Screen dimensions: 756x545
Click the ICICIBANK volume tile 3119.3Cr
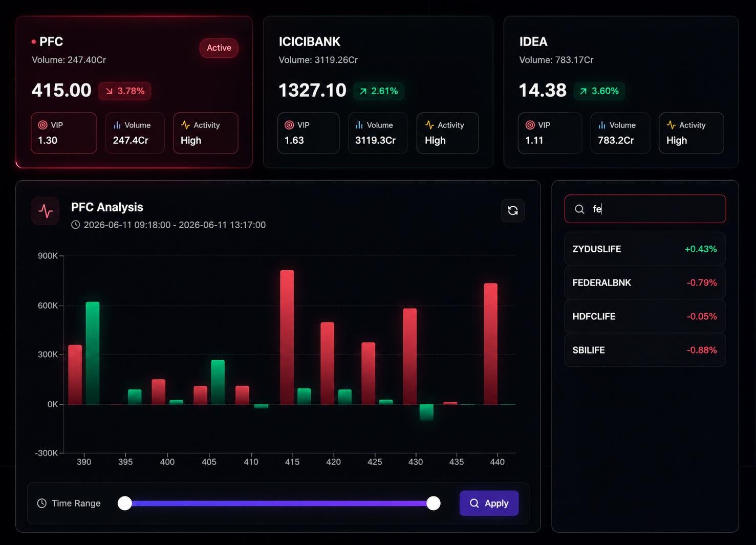coord(378,133)
